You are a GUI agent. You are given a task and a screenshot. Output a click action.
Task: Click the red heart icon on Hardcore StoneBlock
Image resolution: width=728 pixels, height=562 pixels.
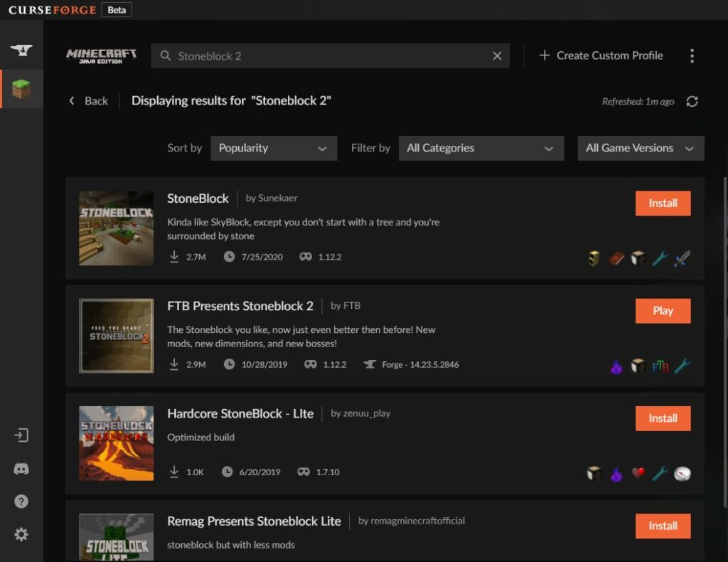pyautogui.click(x=638, y=473)
